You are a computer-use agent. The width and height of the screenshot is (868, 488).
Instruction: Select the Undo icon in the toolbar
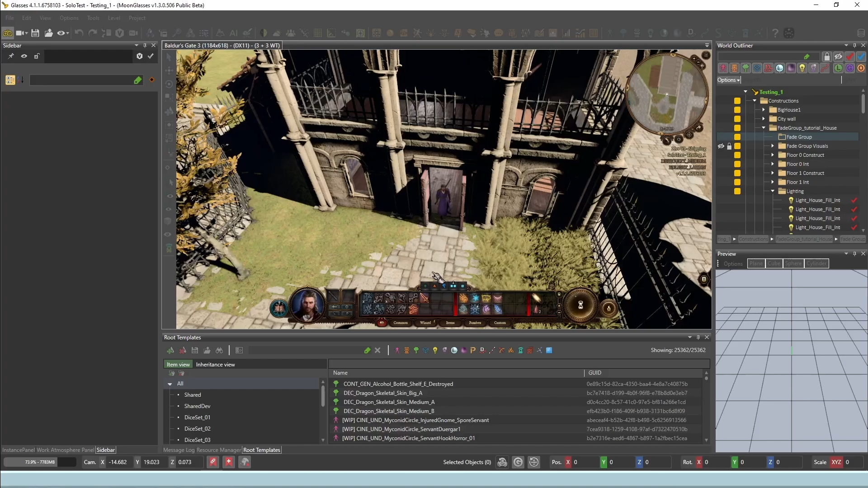[79, 33]
